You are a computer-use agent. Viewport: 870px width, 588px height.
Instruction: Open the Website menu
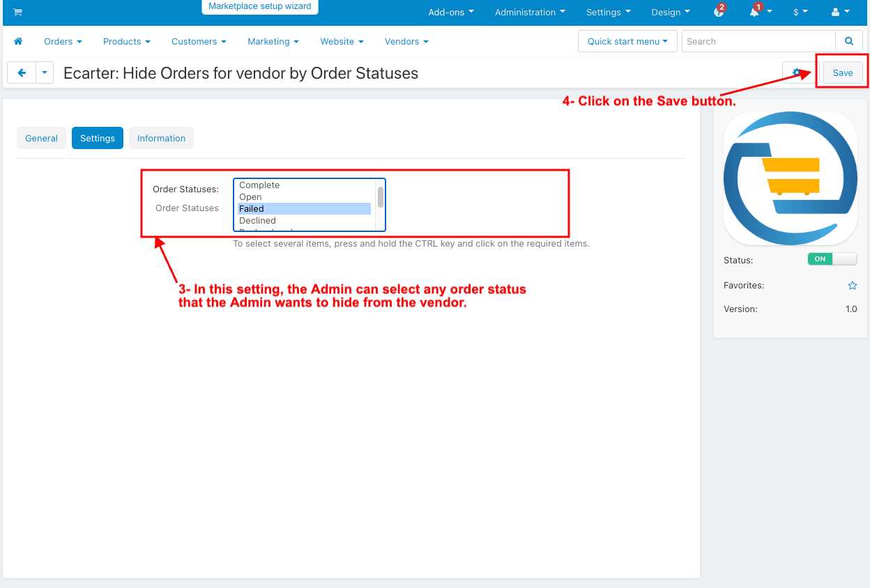pyautogui.click(x=342, y=41)
